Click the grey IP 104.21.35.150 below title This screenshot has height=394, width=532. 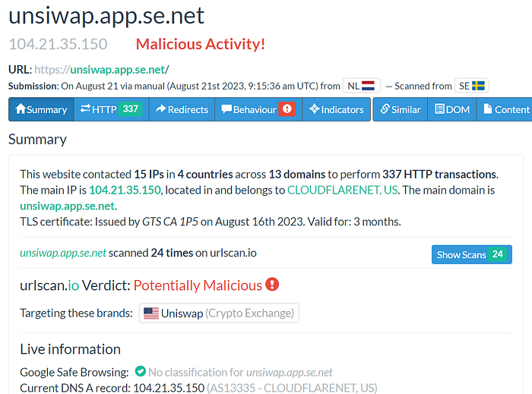[x=58, y=44]
